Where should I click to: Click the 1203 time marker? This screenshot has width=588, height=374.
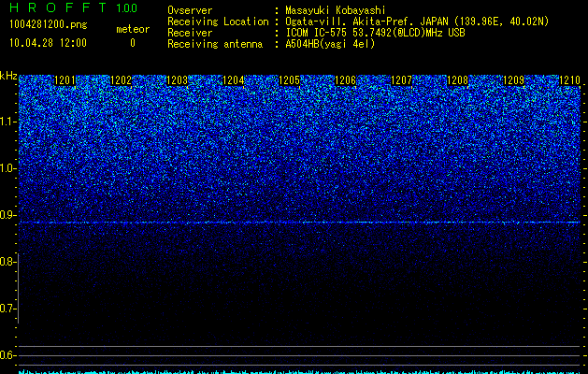pyautogui.click(x=177, y=80)
